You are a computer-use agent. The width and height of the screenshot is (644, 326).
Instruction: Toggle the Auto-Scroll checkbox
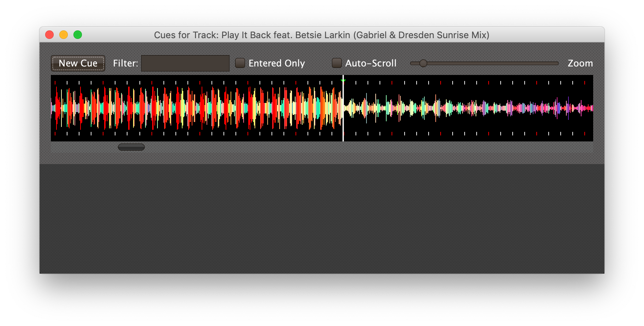(x=337, y=63)
